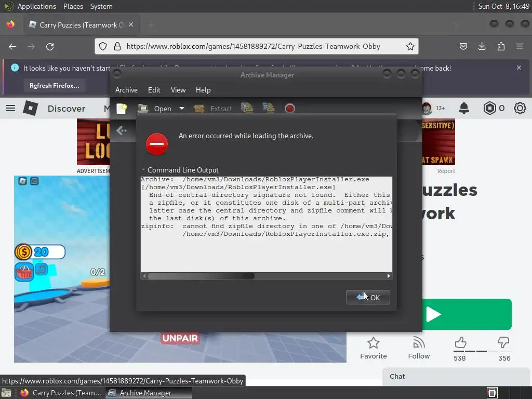Open the Places menu
Viewport: 532px width, 399px height.
click(73, 6)
